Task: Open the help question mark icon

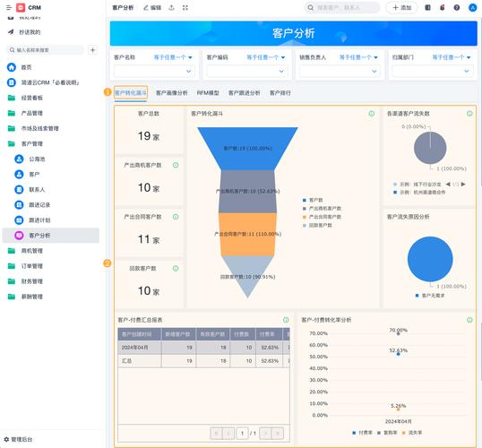Action: [457, 8]
